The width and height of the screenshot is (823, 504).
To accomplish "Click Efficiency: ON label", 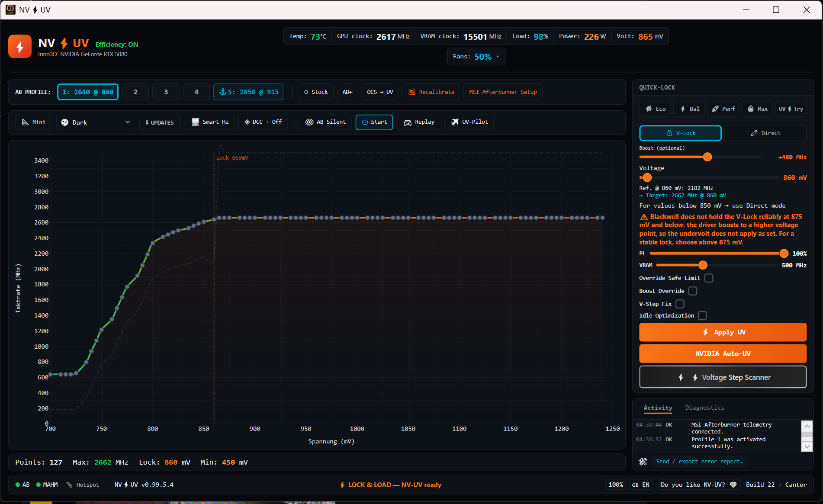I will tap(117, 45).
